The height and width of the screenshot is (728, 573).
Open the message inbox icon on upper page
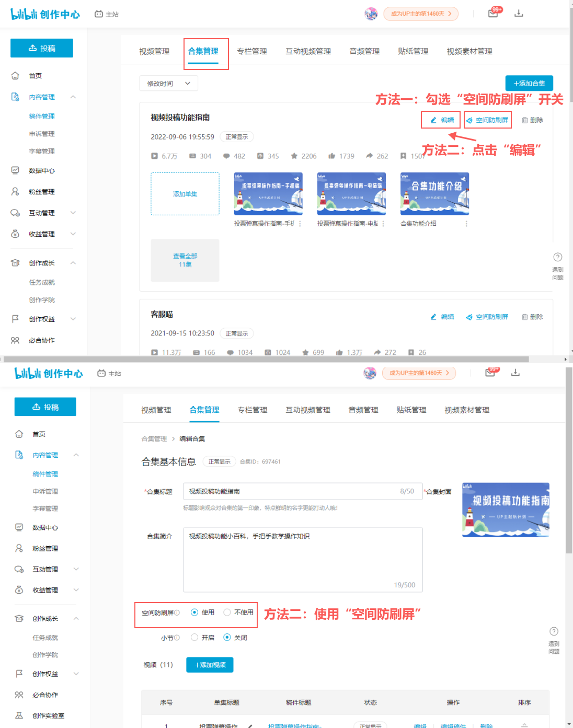coord(493,13)
